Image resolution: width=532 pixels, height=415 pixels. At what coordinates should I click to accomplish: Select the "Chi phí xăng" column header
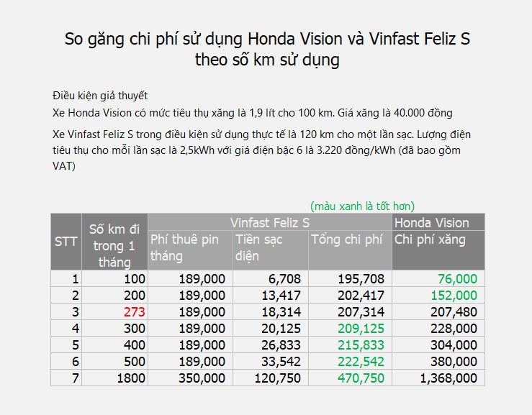(x=438, y=240)
